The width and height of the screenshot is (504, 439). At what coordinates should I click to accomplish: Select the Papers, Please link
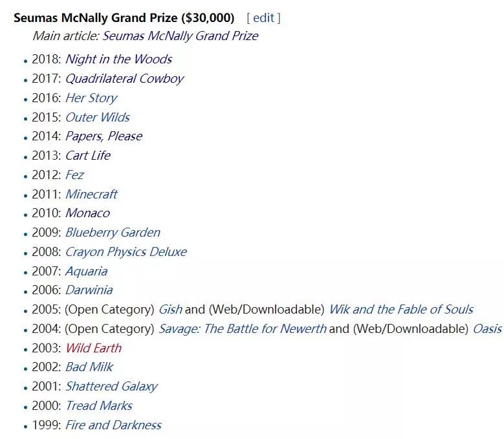[x=104, y=136]
